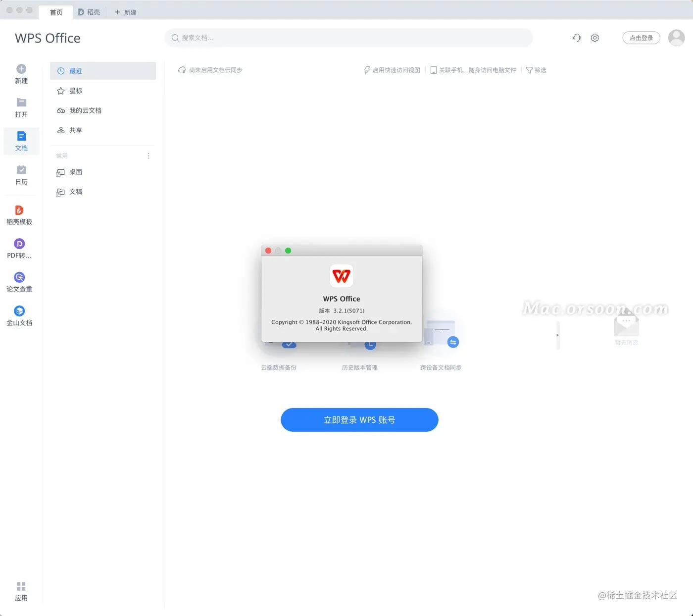
Task: Open the 日历 calendar icon
Action: click(x=21, y=170)
